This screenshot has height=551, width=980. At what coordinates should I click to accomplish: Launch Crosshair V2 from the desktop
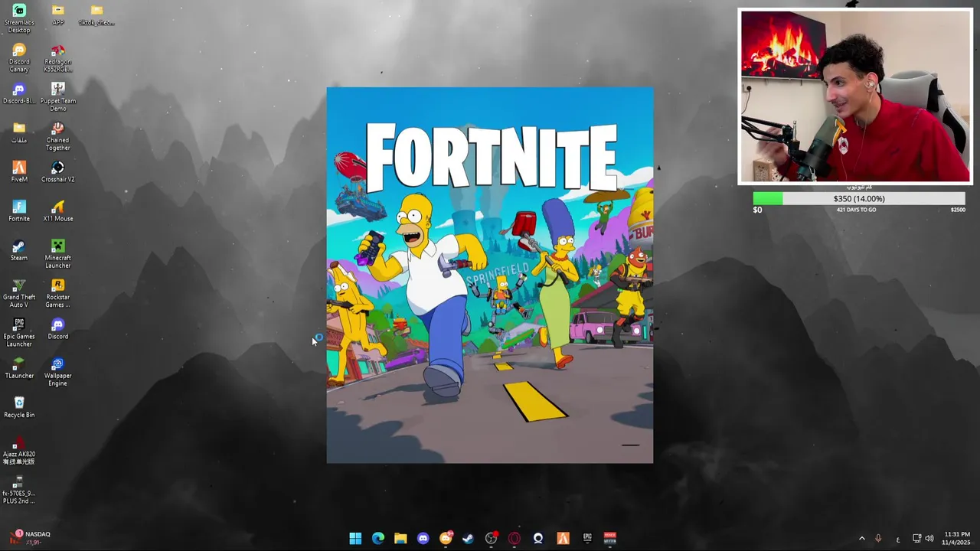(x=58, y=171)
